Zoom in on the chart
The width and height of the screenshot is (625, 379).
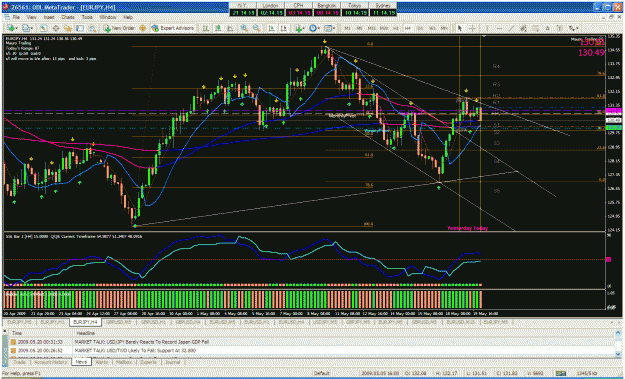pos(244,28)
